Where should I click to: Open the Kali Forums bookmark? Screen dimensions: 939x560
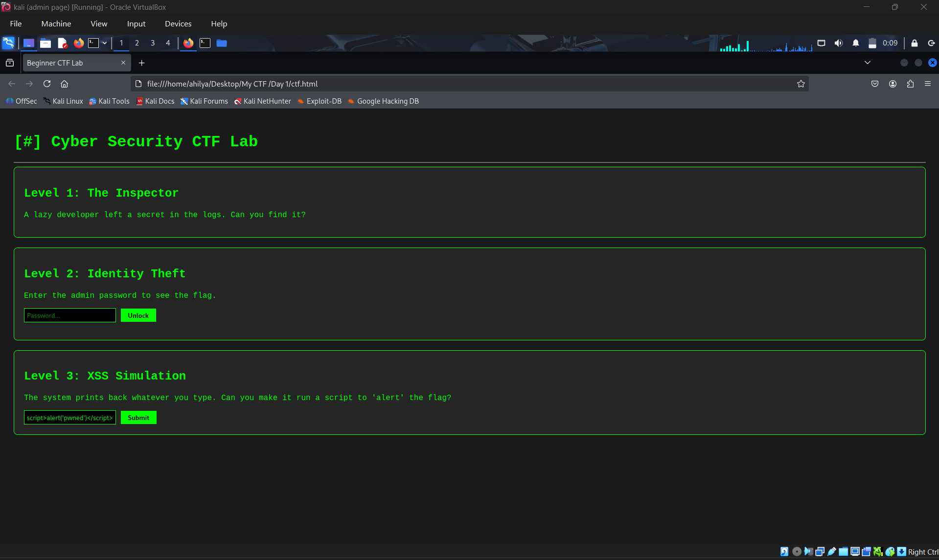coord(204,101)
